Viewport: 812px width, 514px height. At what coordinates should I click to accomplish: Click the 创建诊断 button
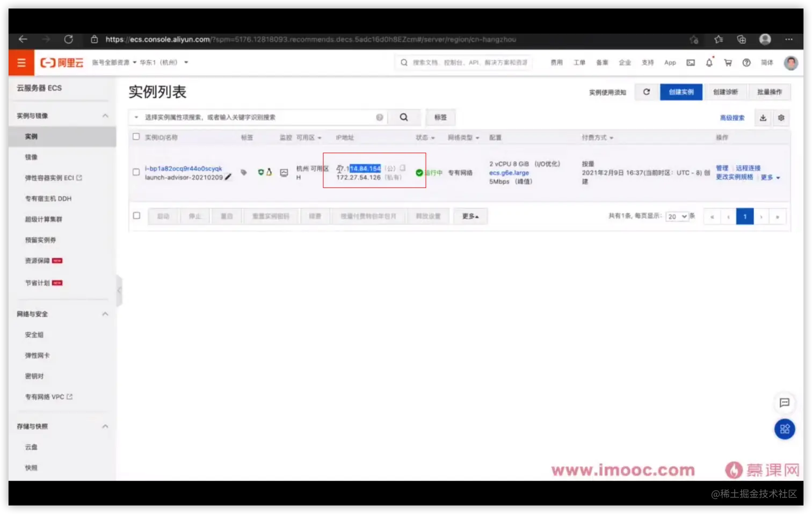[726, 92]
